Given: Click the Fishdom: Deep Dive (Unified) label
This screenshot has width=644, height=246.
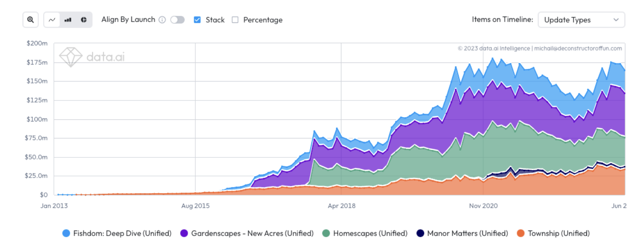Looking at the screenshot, I should pos(122,233).
